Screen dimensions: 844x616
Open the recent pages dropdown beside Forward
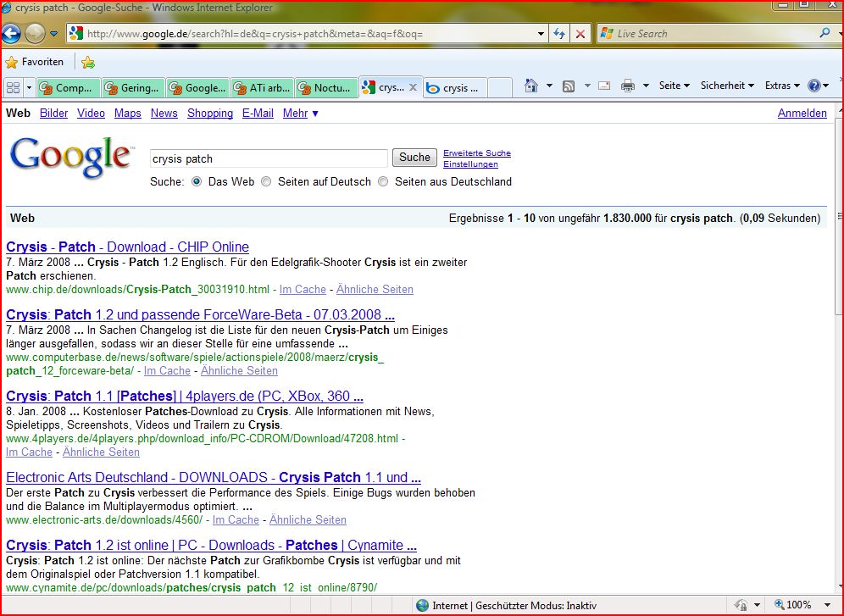54,34
